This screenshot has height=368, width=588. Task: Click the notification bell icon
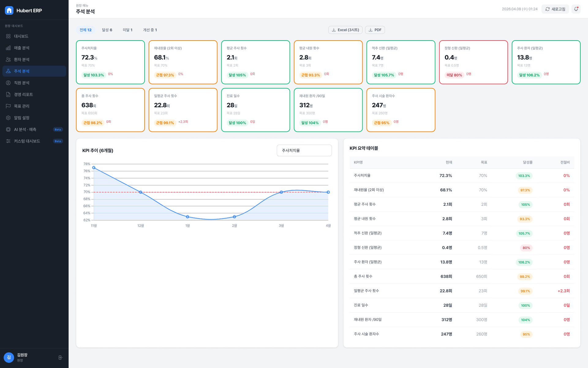click(576, 9)
